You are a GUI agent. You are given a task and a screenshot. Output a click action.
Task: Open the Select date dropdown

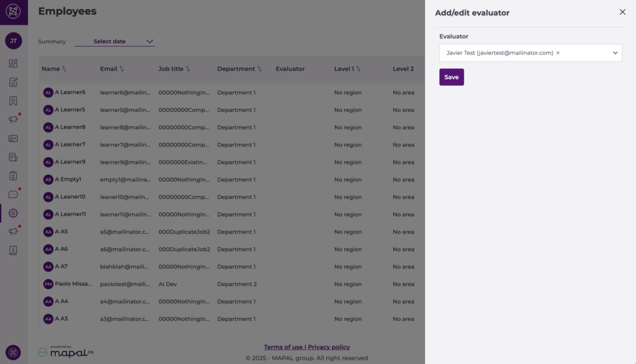coord(115,42)
